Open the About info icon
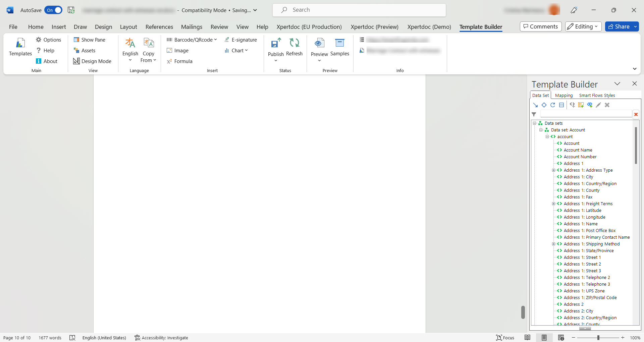Image resolution: width=644 pixels, height=342 pixels. tap(39, 61)
